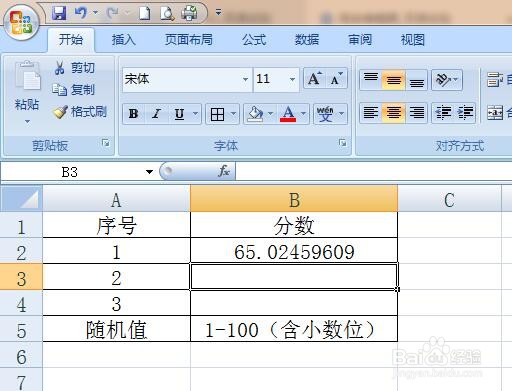Click the Name Box showing B3
Screen dimensions: 512x391
[70, 172]
